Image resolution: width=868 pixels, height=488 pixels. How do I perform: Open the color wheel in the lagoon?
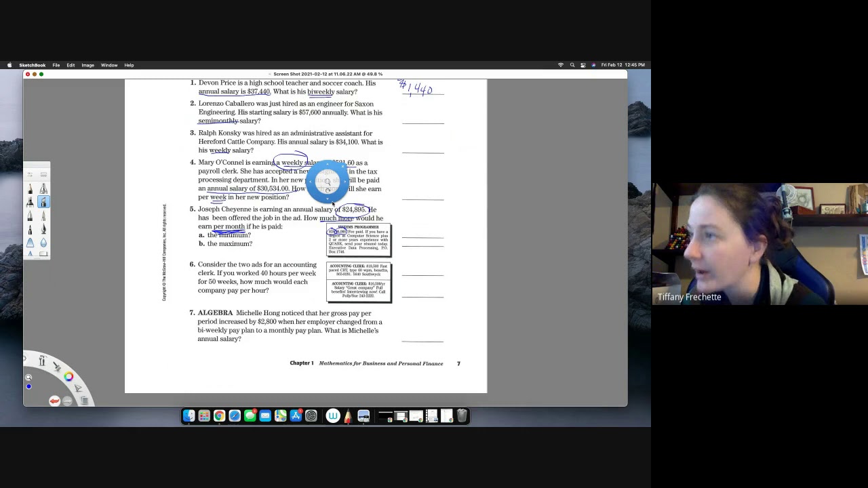click(68, 376)
